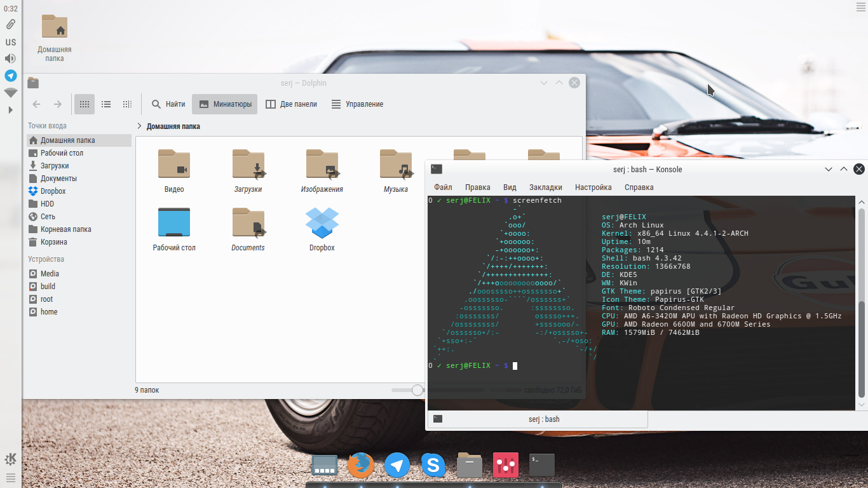Image resolution: width=868 pixels, height=488 pixels.
Task: Select the Видео folder icon
Action: [x=174, y=164]
